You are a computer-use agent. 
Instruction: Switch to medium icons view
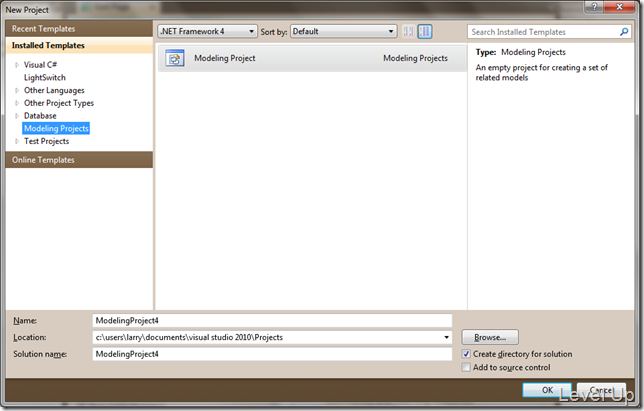click(x=425, y=31)
